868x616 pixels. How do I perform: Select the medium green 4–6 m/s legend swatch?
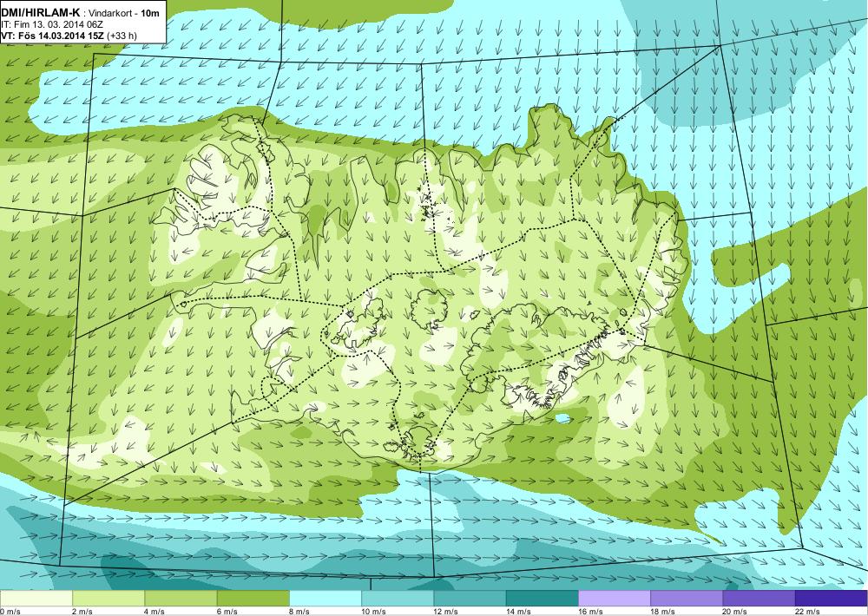tap(181, 599)
